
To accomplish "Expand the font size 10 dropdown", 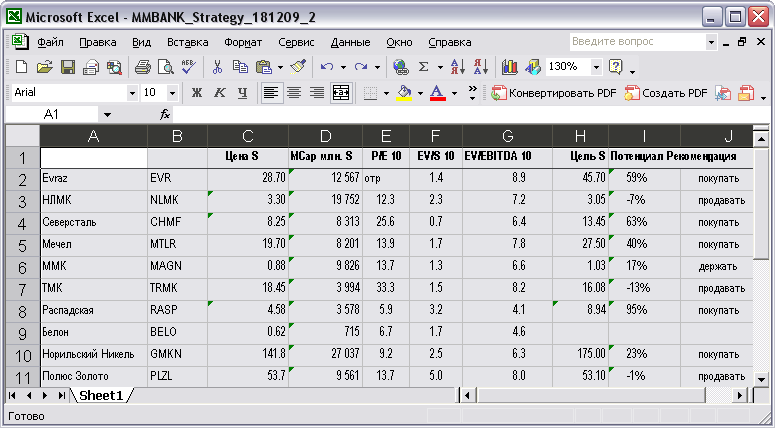I will (x=172, y=92).
